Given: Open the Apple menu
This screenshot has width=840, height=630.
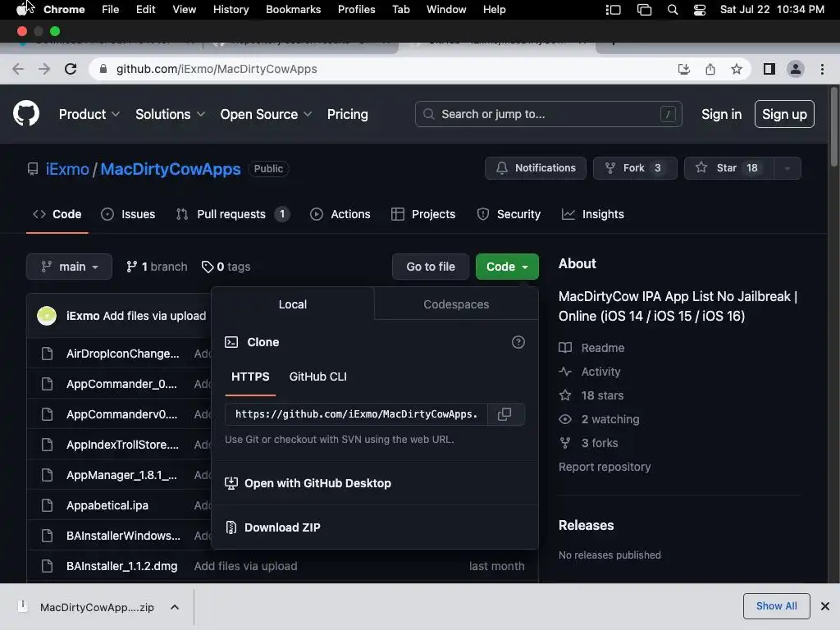Looking at the screenshot, I should (21, 10).
